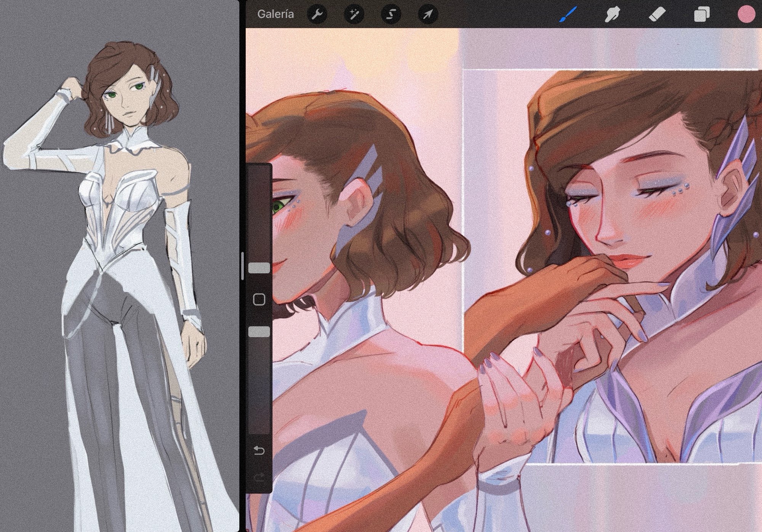This screenshot has height=532, width=762.
Task: Click the brush opacity slider handle
Action: click(259, 332)
